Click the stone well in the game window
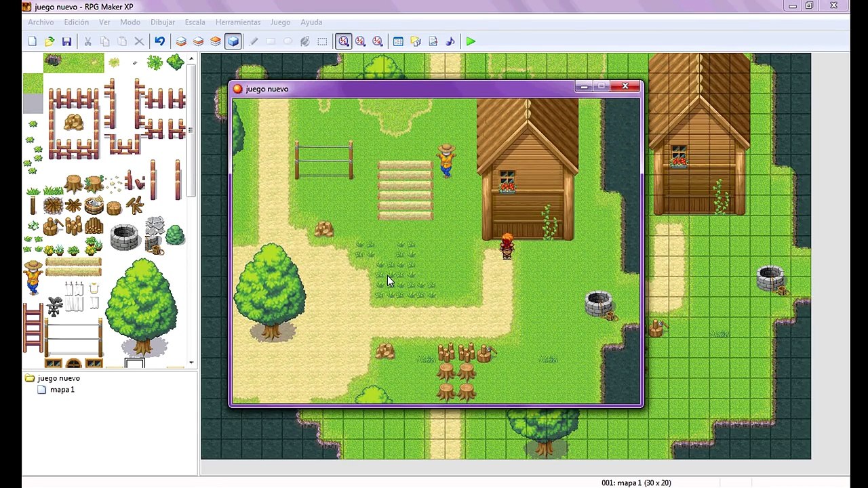Image resolution: width=868 pixels, height=488 pixels. pyautogui.click(x=599, y=305)
